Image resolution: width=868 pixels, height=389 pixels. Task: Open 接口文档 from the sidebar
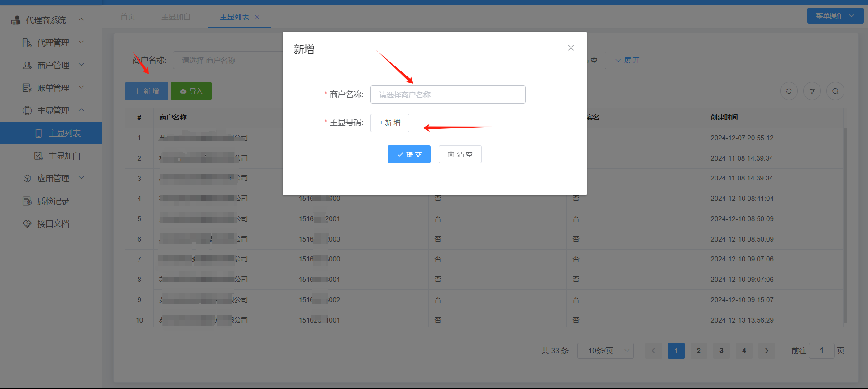[x=51, y=223]
